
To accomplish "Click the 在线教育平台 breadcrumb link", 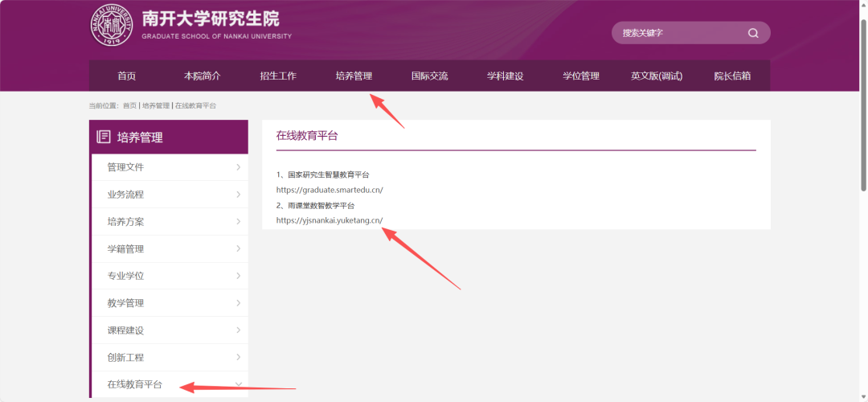I will click(x=195, y=105).
